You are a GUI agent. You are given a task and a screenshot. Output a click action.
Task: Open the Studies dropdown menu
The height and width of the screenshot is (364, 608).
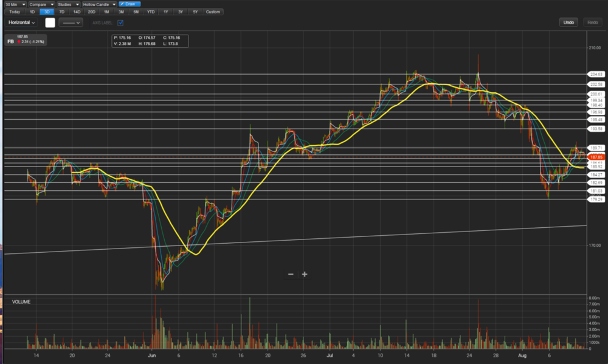coord(68,4)
